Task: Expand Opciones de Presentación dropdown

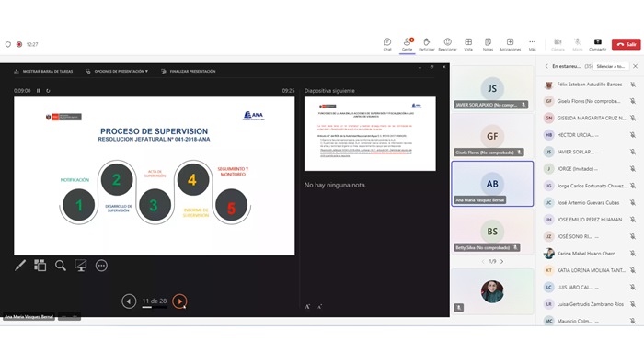Action: [x=117, y=72]
